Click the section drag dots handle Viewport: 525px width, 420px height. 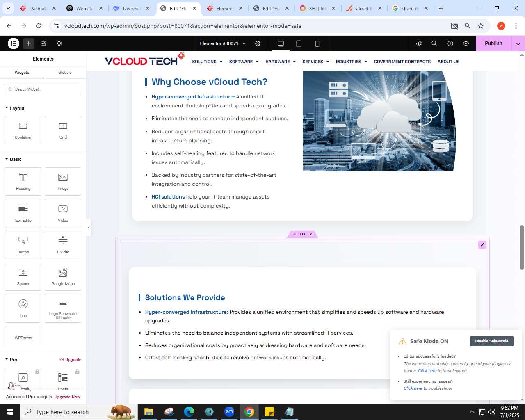tap(302, 234)
